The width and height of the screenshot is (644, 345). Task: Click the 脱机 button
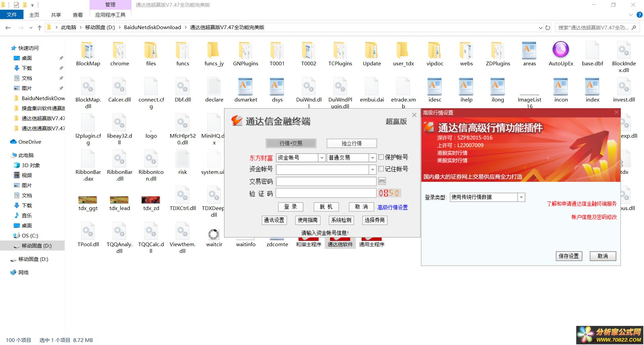pos(326,207)
